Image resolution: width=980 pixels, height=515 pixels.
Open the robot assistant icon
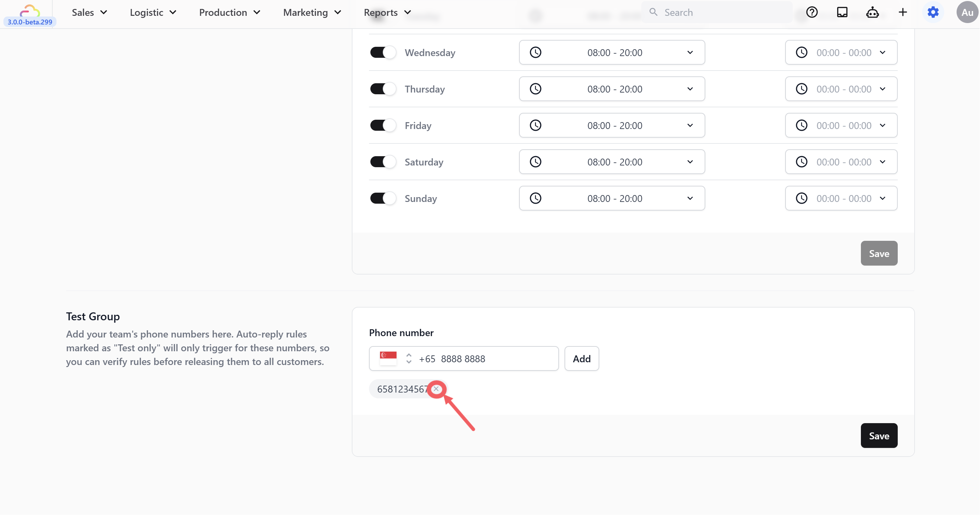[872, 12]
